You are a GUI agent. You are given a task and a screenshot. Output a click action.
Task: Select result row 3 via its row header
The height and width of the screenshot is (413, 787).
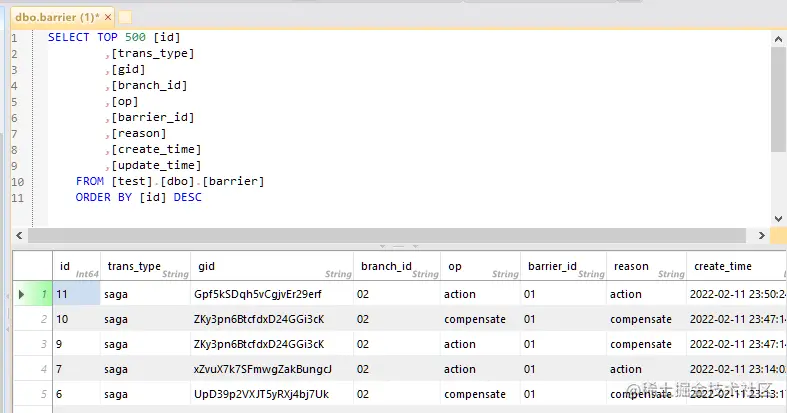[x=33, y=344]
